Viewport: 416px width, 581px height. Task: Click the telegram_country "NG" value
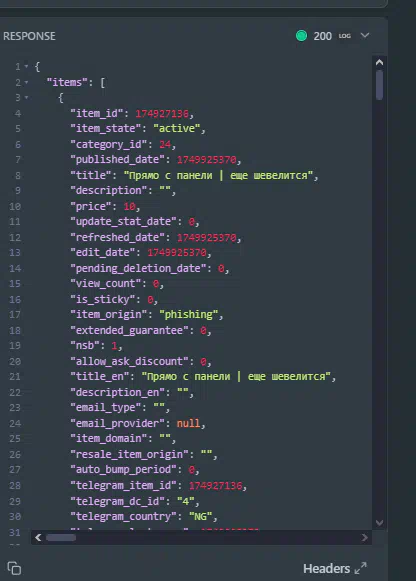(x=200, y=517)
